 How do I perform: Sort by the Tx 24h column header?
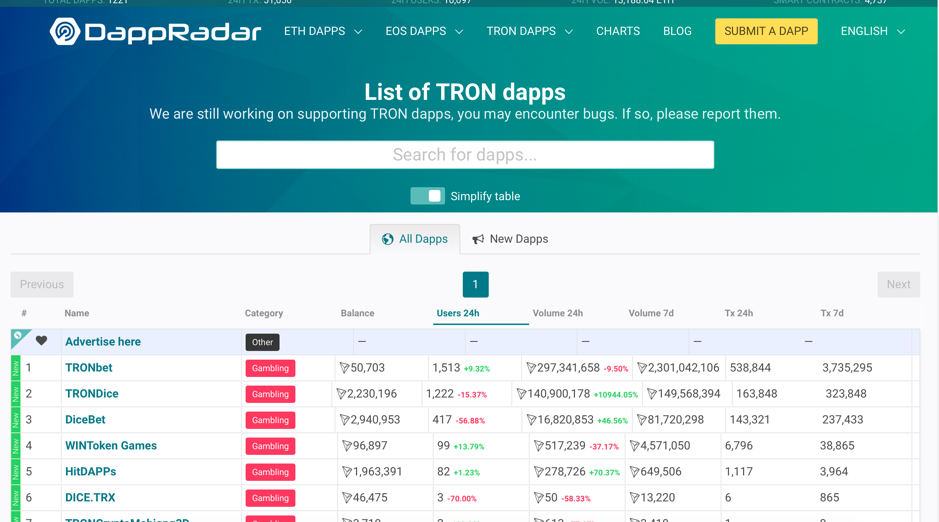(739, 313)
